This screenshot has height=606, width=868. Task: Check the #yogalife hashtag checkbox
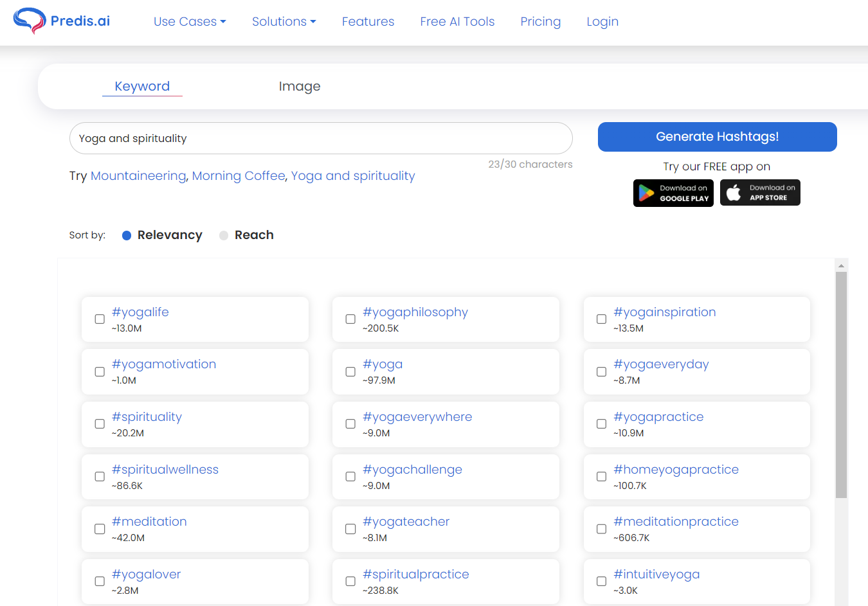100,319
